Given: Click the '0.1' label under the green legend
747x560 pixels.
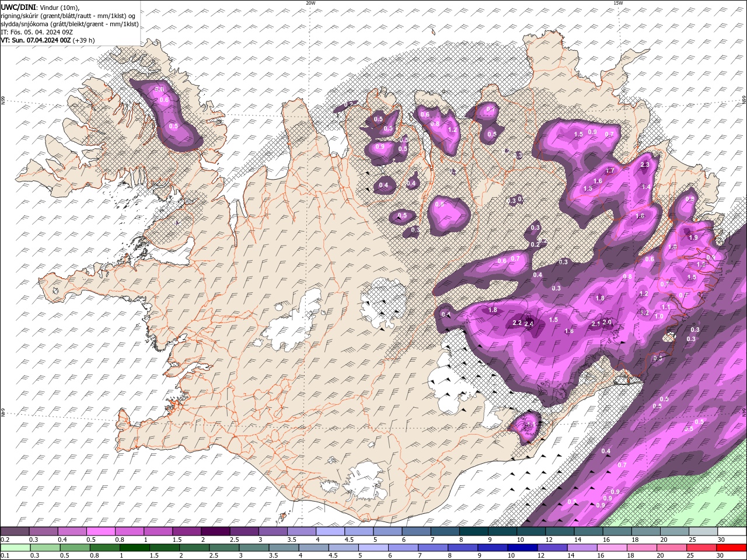Looking at the screenshot, I should tap(5, 556).
